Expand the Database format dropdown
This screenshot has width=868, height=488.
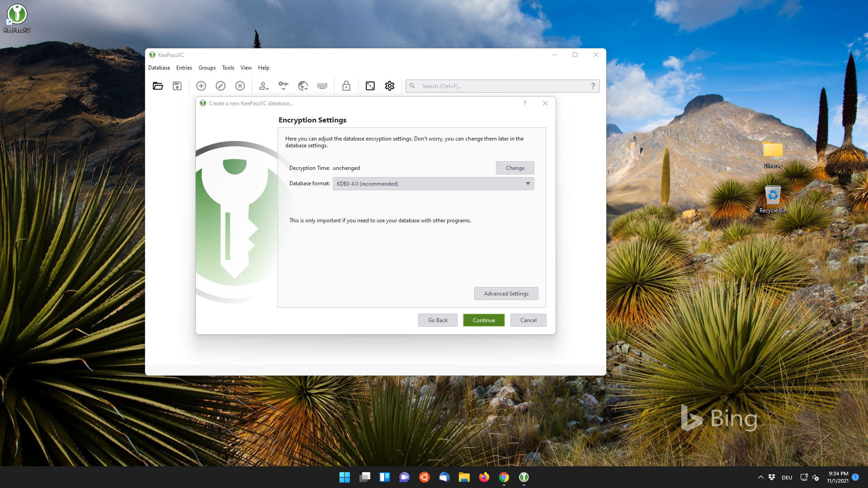[433, 183]
